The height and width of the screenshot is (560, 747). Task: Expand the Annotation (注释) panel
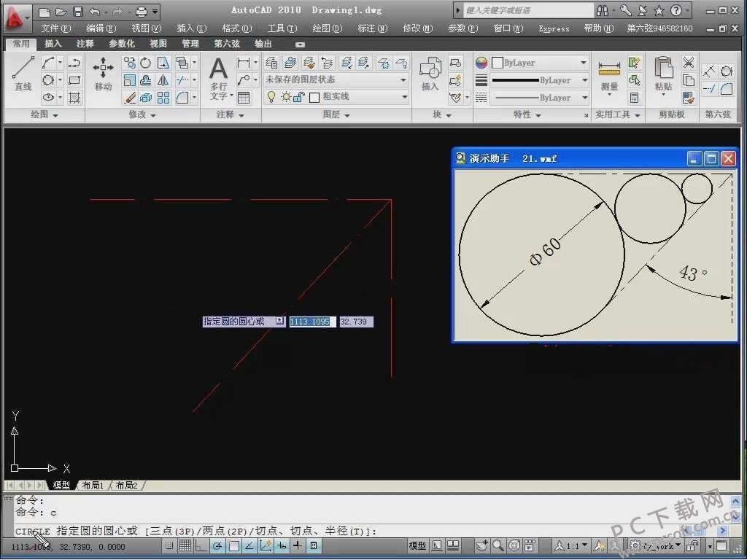click(x=231, y=114)
